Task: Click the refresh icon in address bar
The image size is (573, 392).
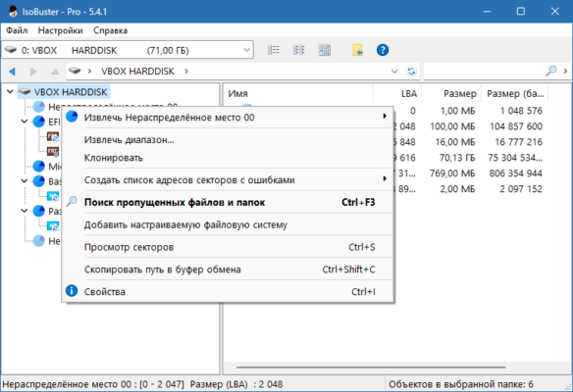Action: [x=411, y=72]
